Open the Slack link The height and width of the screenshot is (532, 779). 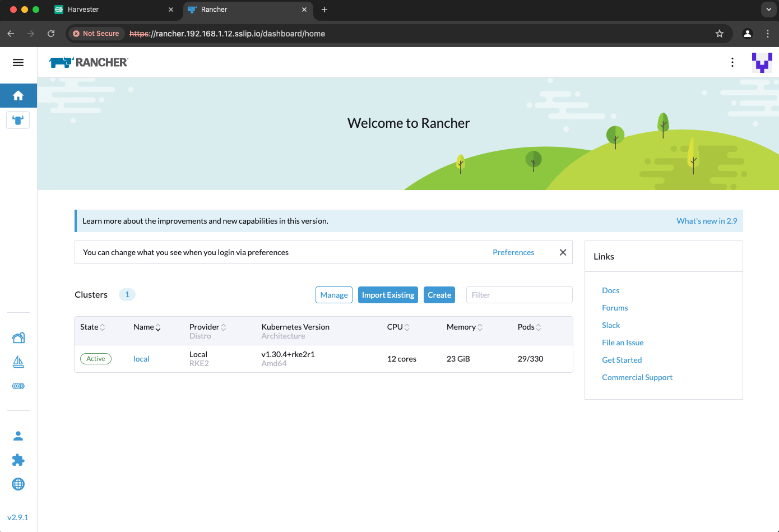coord(611,325)
